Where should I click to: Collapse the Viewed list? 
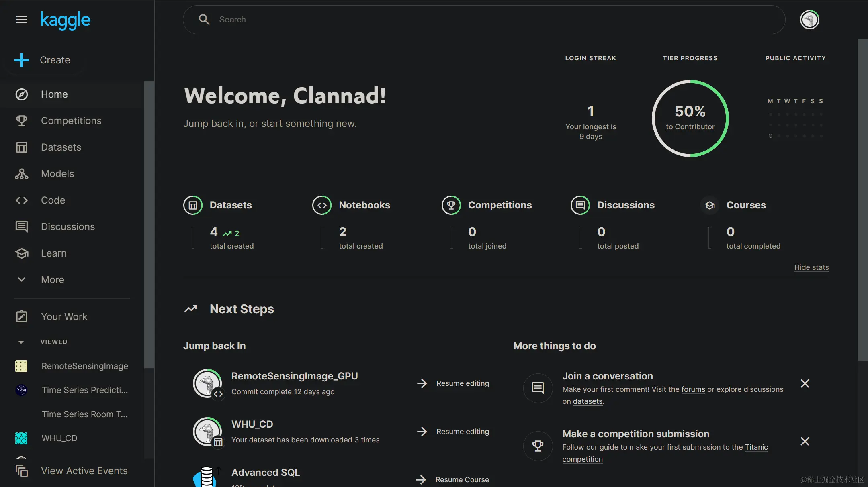21,342
